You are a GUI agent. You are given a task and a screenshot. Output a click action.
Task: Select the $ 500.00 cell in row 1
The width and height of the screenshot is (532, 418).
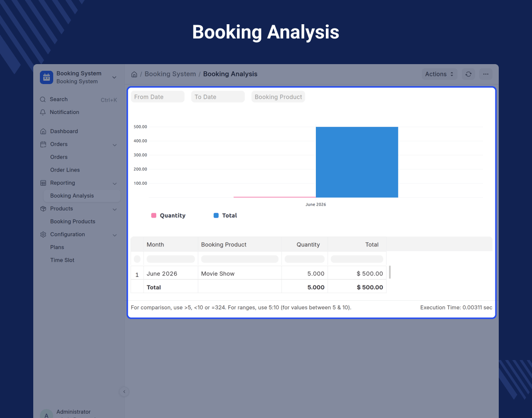pos(357,274)
